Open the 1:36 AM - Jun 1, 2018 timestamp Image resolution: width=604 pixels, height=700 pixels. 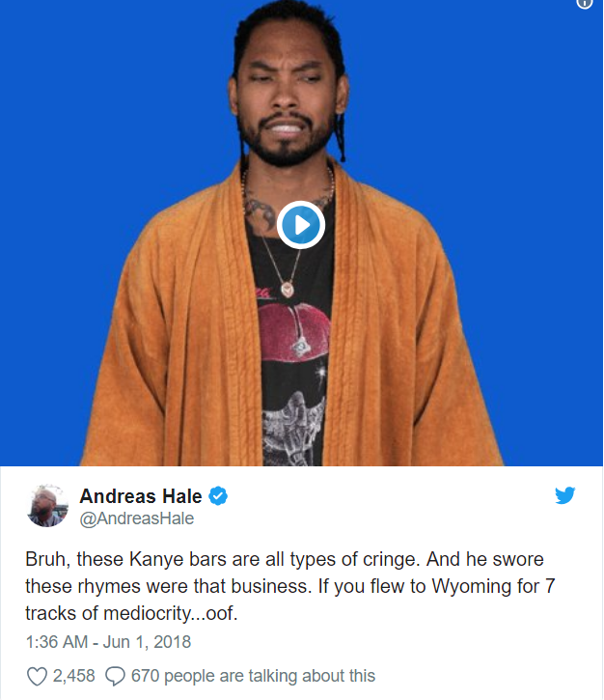pyautogui.click(x=108, y=642)
